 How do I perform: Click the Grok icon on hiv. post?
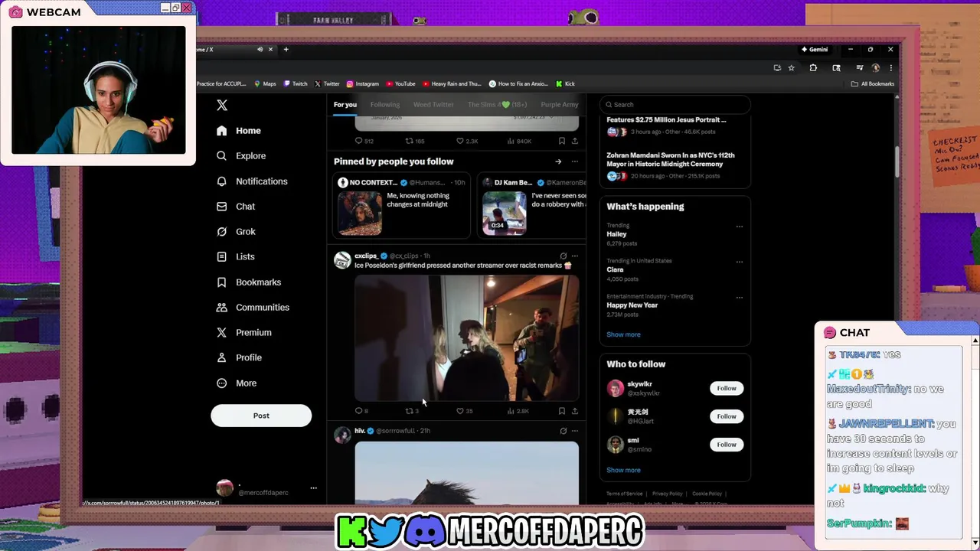tap(563, 431)
